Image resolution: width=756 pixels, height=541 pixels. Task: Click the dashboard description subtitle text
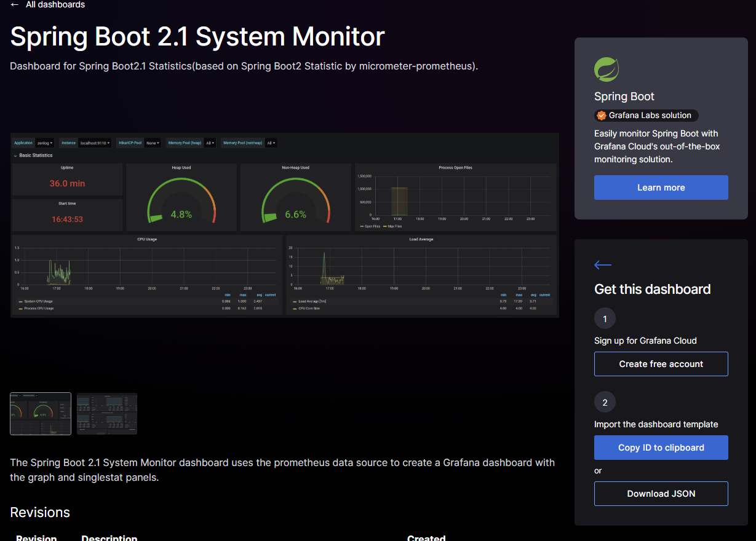pyautogui.click(x=244, y=66)
